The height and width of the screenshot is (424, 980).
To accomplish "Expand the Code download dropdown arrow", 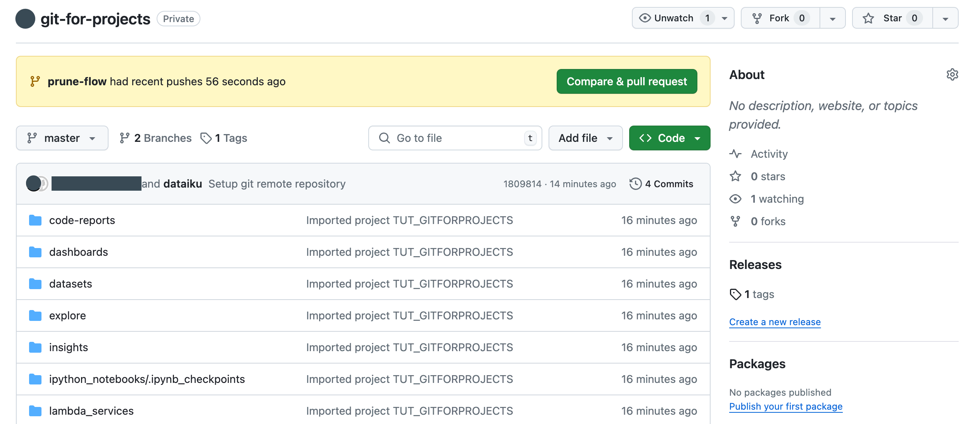I will 698,138.
